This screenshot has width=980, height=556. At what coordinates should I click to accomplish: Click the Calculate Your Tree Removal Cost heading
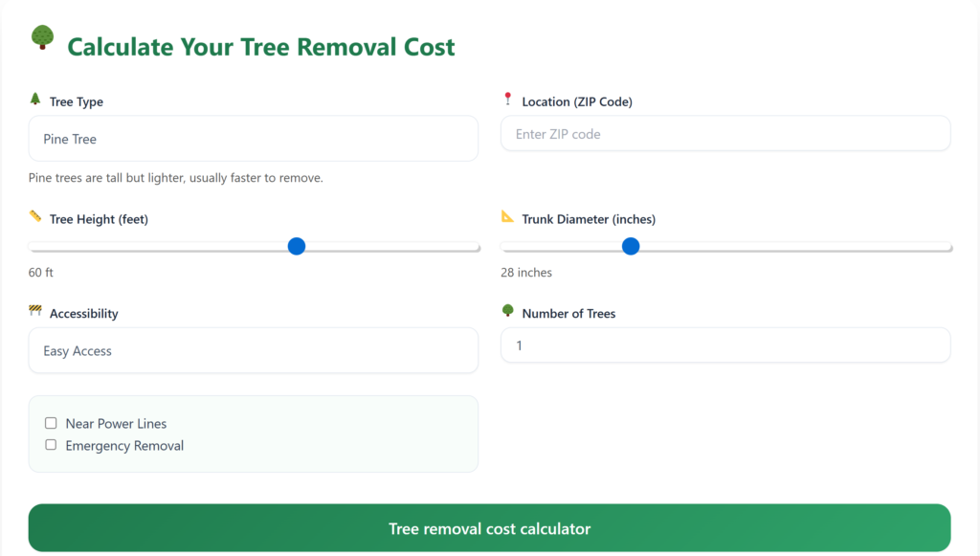click(x=260, y=47)
